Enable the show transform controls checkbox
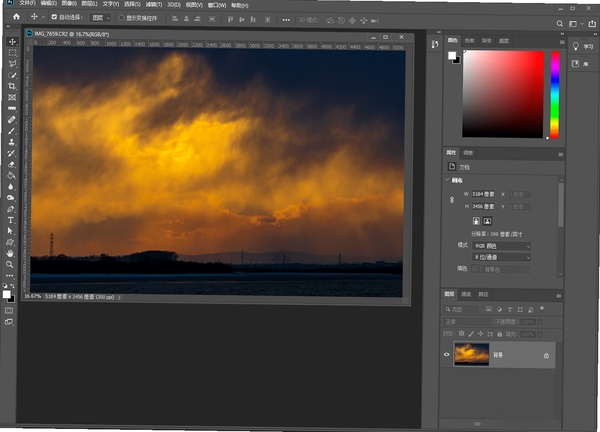 121,18
